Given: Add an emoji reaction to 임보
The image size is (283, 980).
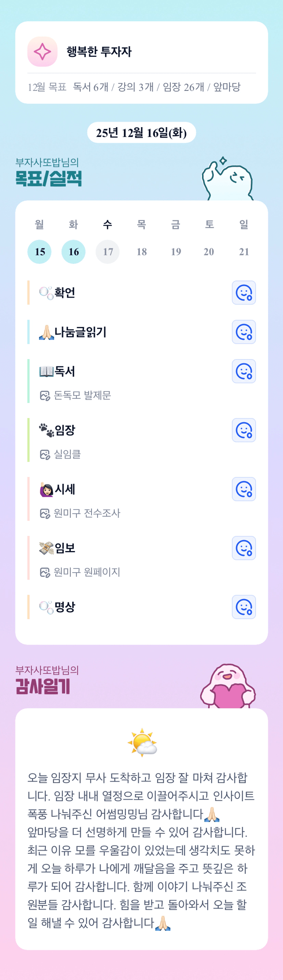Looking at the screenshot, I should tap(244, 548).
